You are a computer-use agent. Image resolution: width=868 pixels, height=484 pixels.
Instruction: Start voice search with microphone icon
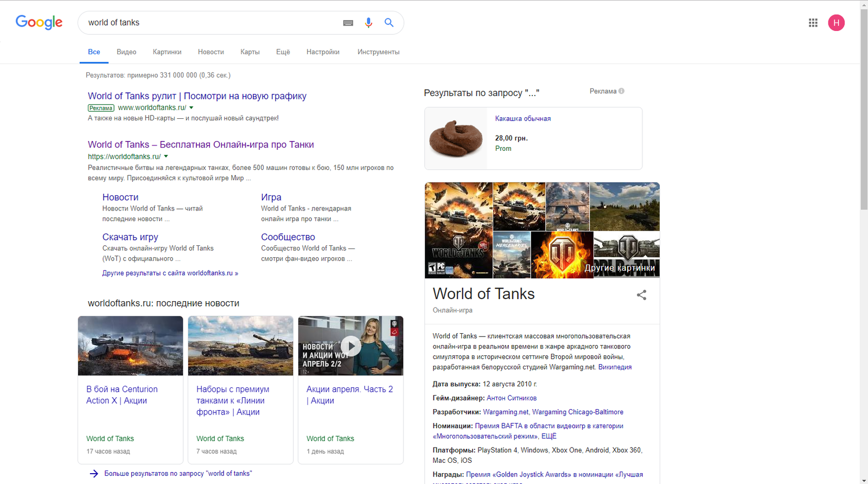tap(368, 23)
